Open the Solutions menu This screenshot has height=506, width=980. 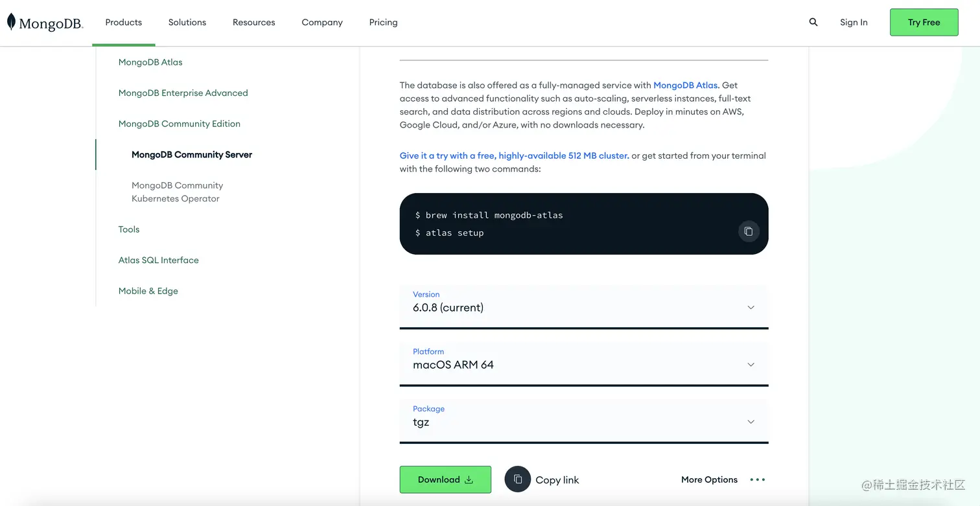(x=187, y=22)
